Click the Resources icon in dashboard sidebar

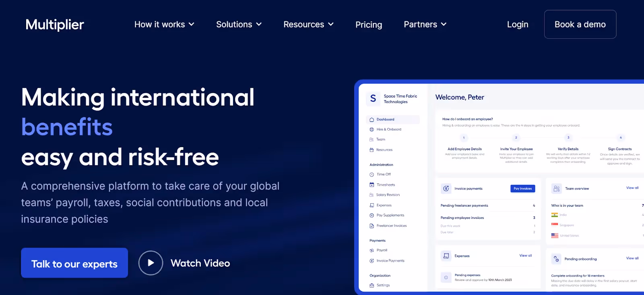pyautogui.click(x=372, y=150)
